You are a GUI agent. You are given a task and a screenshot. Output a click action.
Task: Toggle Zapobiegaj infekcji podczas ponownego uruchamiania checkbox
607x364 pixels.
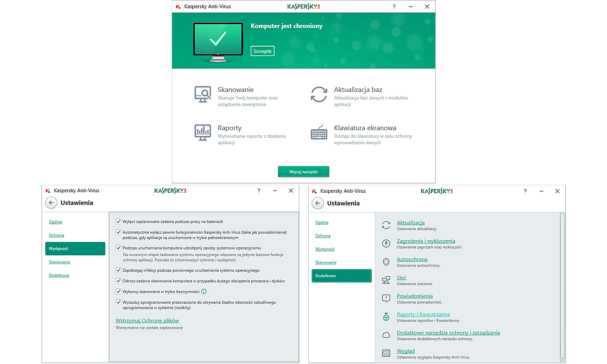point(118,270)
